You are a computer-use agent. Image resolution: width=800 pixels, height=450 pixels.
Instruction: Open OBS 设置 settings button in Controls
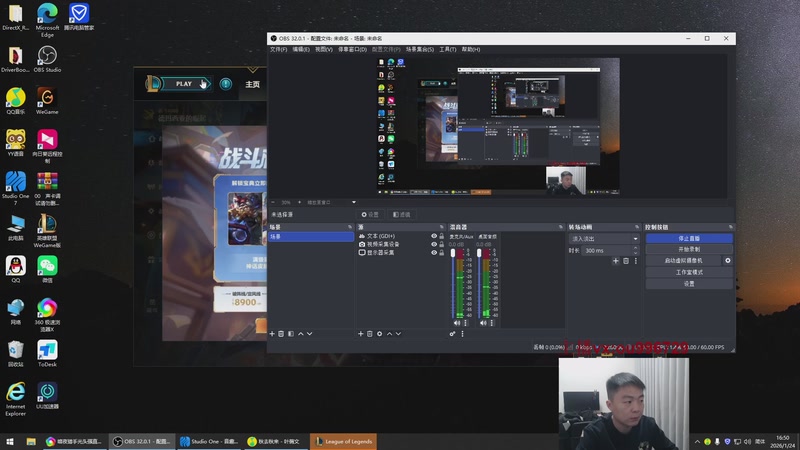(x=689, y=284)
